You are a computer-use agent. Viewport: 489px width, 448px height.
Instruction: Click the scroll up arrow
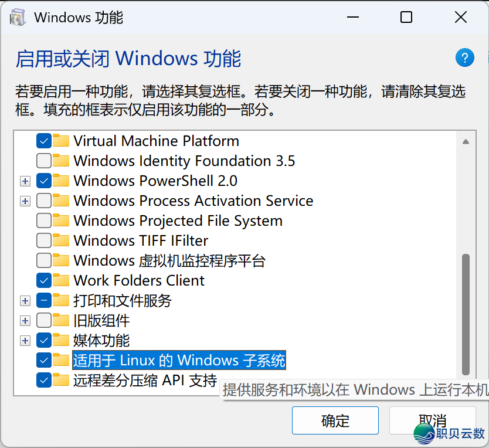coord(466,141)
